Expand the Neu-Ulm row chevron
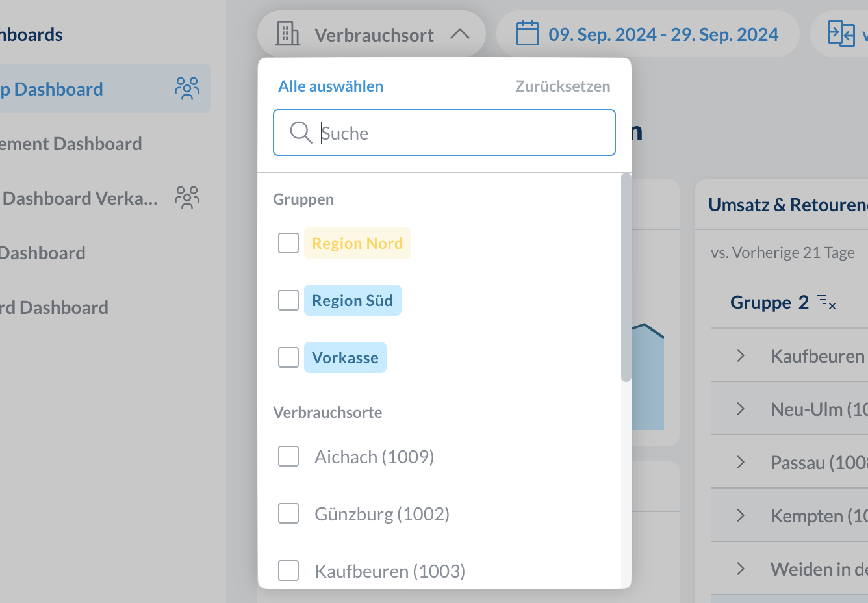 741,409
